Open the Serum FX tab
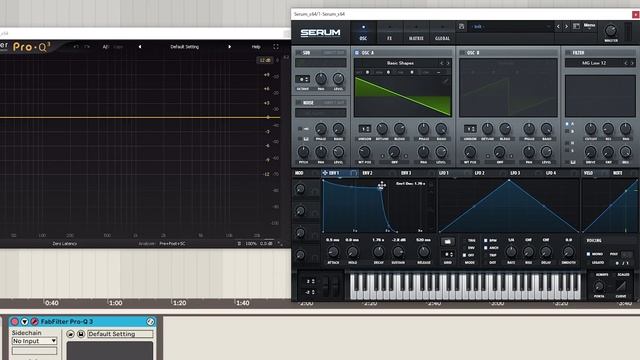Screen dimensions: 640x360 coord(389,33)
